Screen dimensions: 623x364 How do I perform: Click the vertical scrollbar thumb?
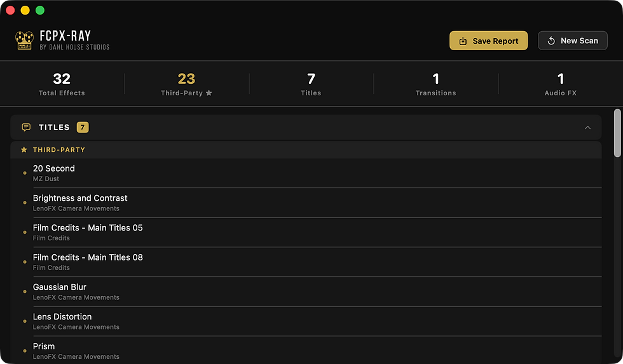pyautogui.click(x=617, y=133)
